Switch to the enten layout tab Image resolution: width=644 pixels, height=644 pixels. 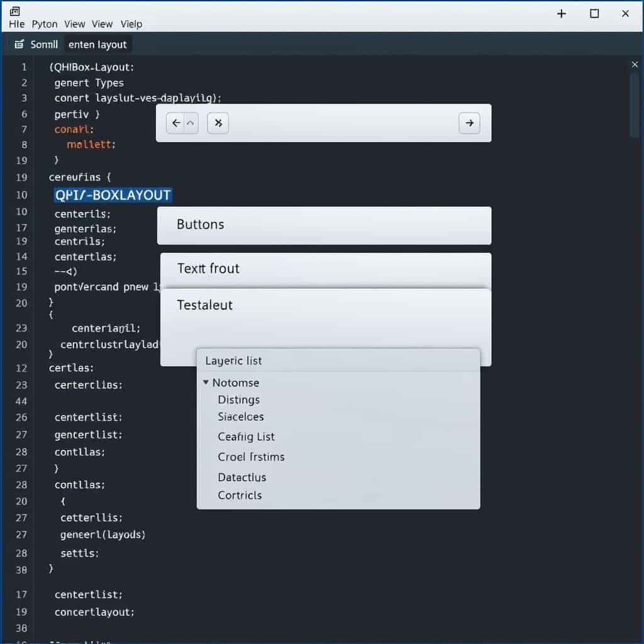97,45
